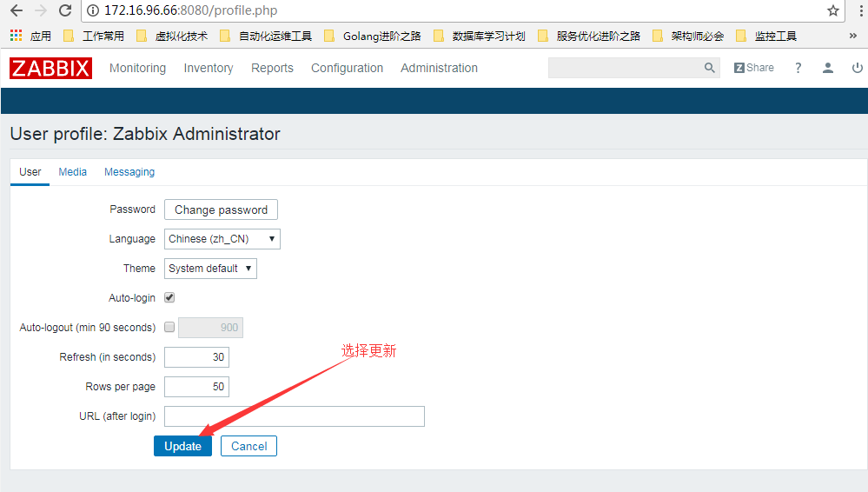Open the 虚拟化技术 bookmark folder
This screenshot has width=868, height=492.
click(x=172, y=36)
